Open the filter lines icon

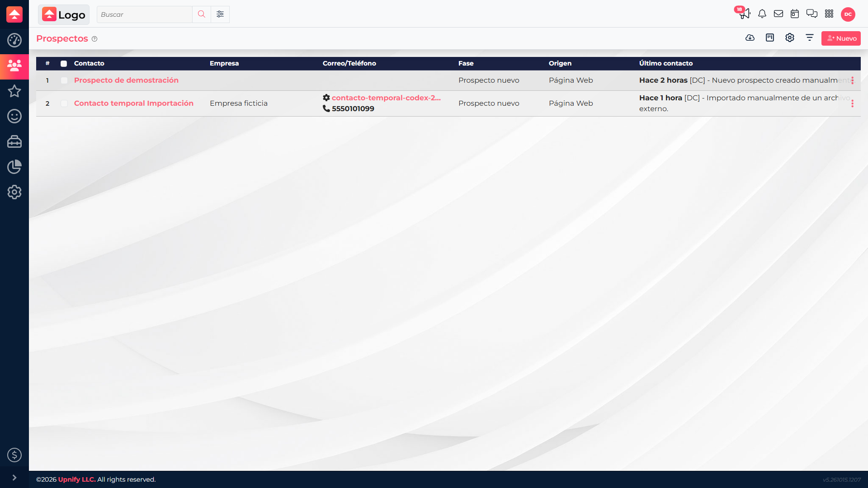point(810,38)
